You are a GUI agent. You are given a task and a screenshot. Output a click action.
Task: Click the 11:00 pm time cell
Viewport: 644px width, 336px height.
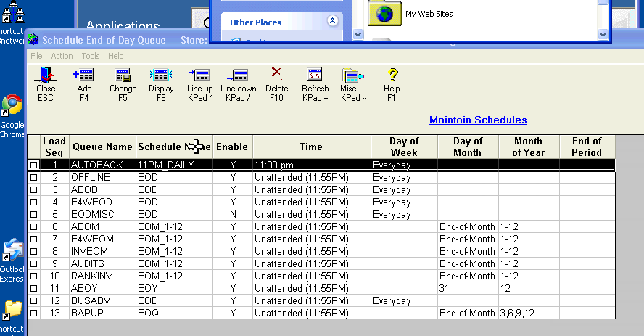[311, 165]
